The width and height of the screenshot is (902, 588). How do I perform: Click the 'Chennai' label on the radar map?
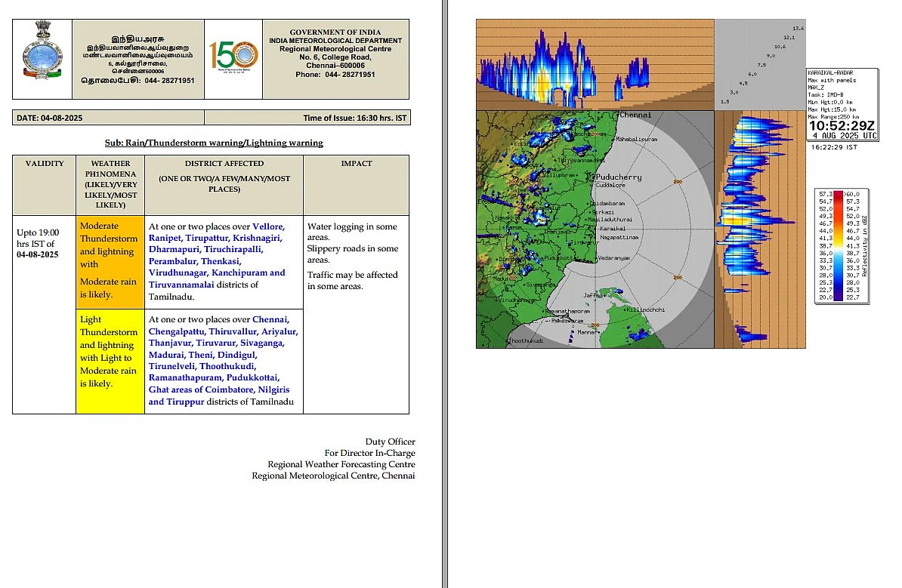click(635, 115)
